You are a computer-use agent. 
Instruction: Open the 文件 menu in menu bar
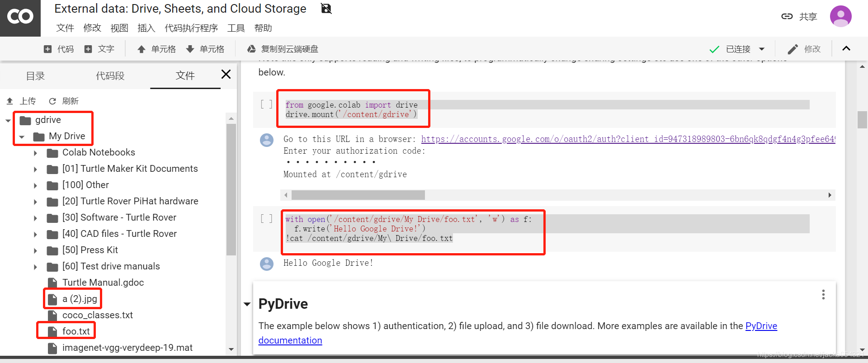pyautogui.click(x=65, y=28)
